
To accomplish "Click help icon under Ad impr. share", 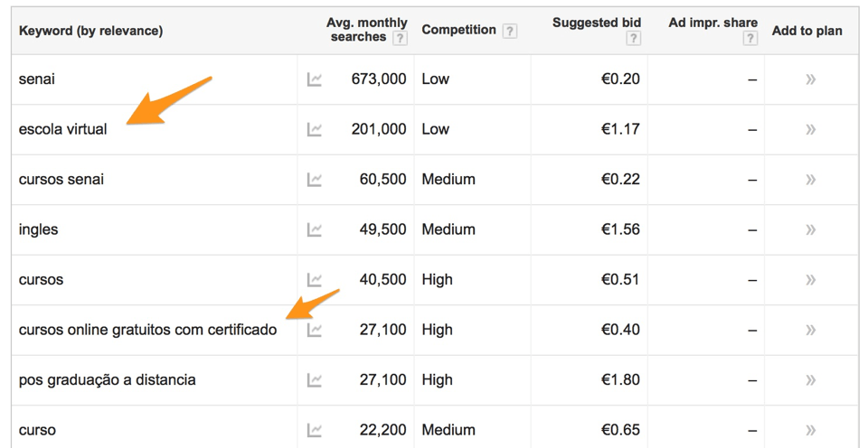I will [750, 38].
